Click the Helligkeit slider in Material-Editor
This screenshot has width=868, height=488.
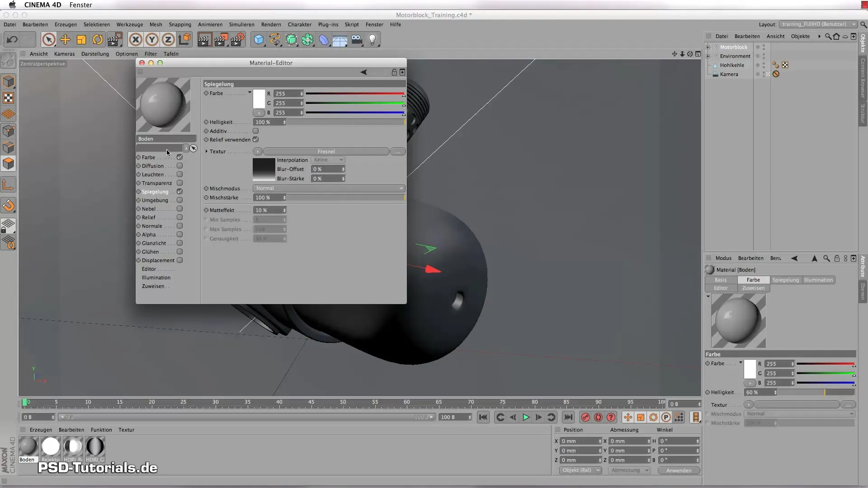pos(346,122)
